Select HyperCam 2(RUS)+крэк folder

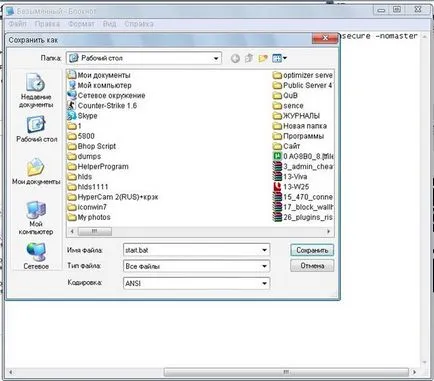coord(113,197)
